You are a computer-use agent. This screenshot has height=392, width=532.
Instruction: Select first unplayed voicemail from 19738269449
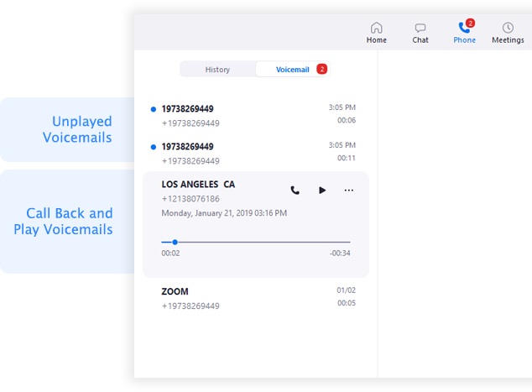click(252, 115)
